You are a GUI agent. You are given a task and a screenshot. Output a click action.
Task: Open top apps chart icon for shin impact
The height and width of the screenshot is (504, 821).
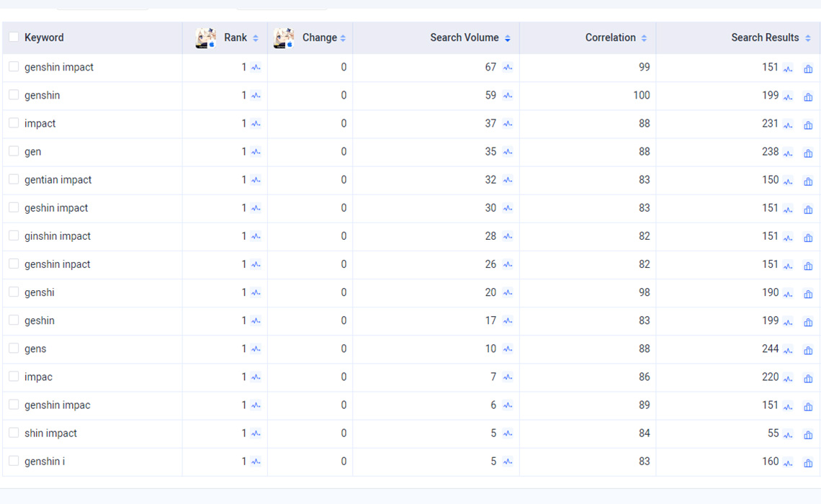pos(809,435)
